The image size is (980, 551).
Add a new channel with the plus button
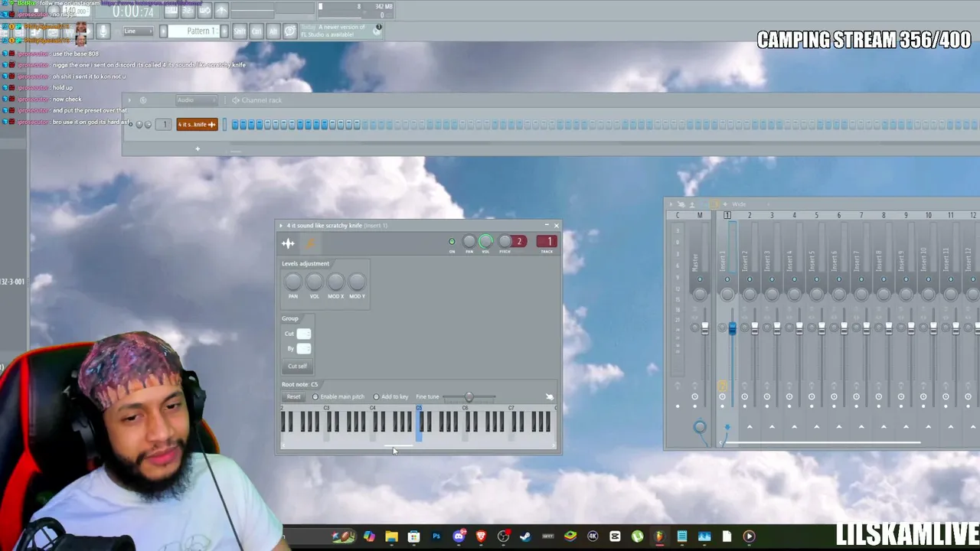(x=198, y=148)
